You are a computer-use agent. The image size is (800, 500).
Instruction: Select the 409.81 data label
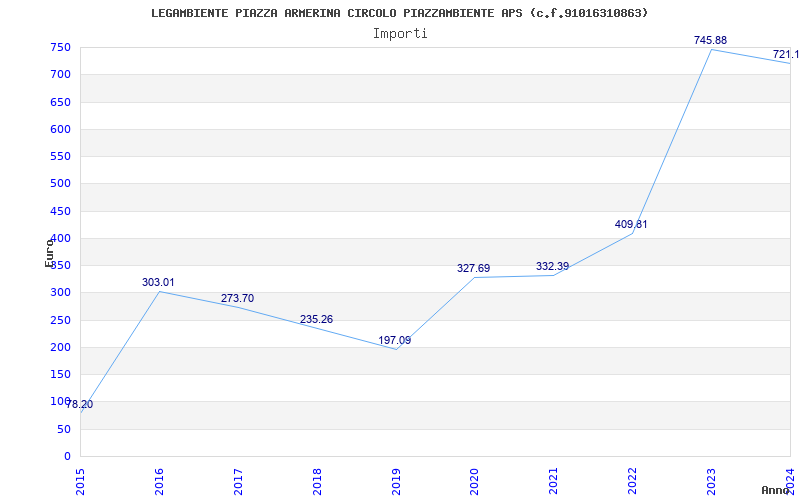[x=631, y=224]
